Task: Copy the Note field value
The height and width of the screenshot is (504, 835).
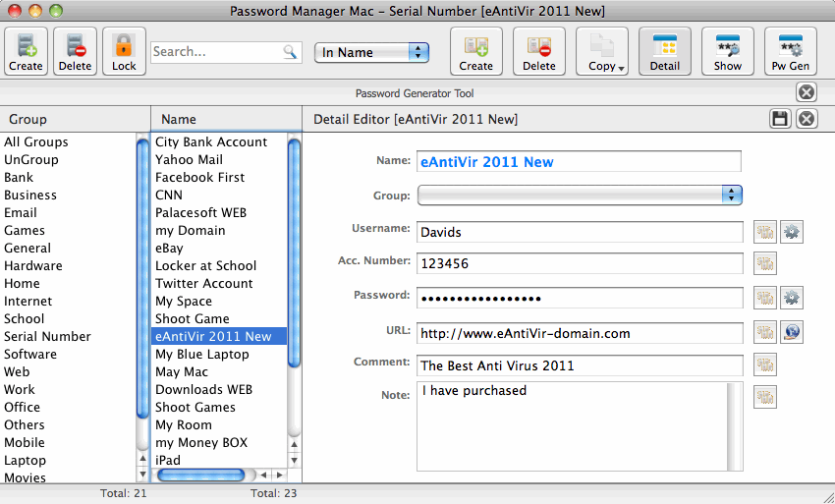Action: 764,397
